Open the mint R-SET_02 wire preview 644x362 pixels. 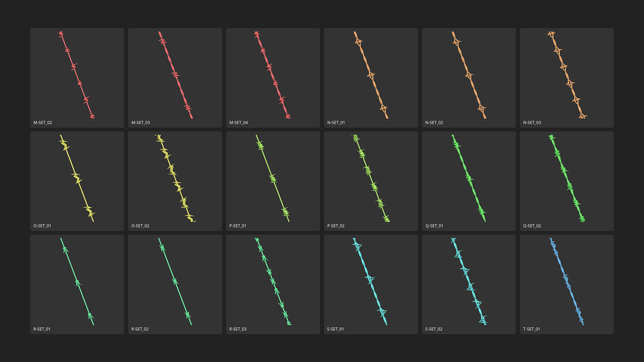[175, 281]
